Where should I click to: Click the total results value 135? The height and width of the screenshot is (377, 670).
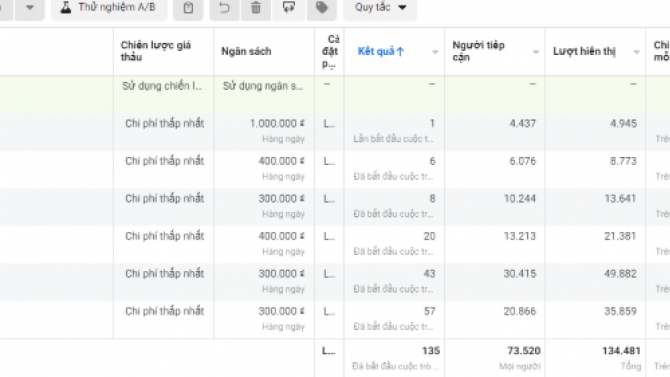coord(431,351)
